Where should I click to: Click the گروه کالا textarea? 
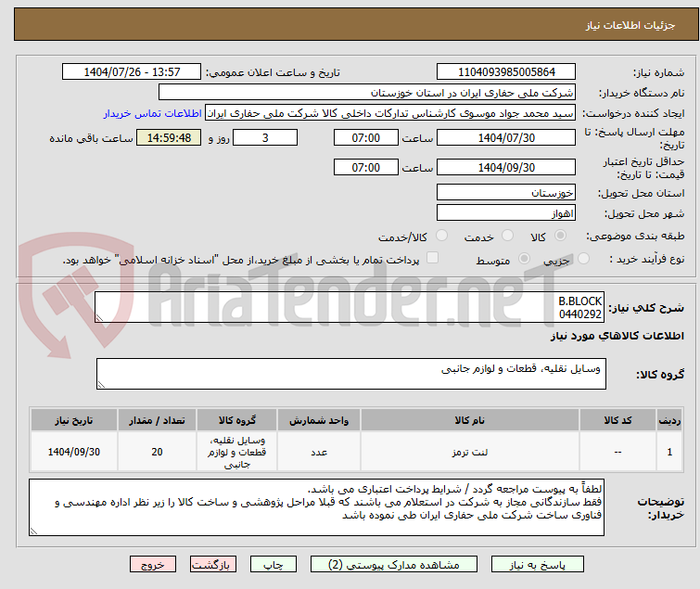click(x=350, y=374)
